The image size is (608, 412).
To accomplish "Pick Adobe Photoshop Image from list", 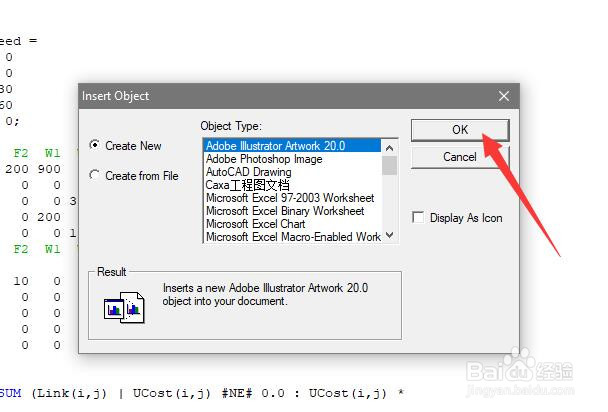I will point(292,159).
